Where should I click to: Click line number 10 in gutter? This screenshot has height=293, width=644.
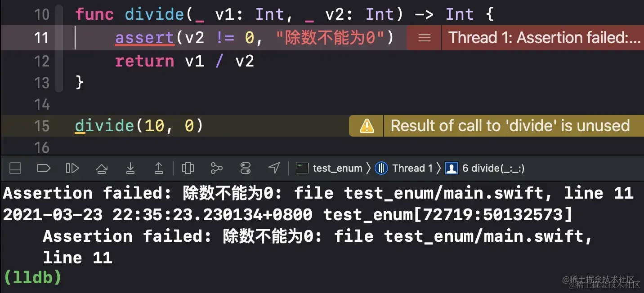[x=42, y=14]
